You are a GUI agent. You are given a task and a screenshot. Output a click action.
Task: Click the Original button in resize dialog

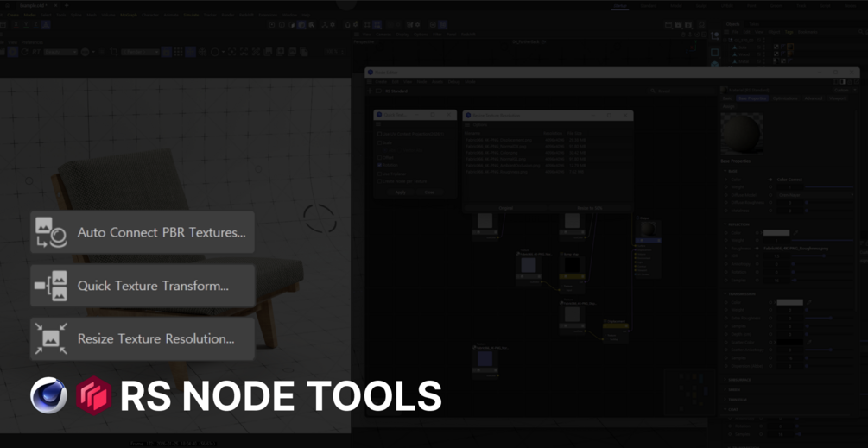click(x=506, y=208)
